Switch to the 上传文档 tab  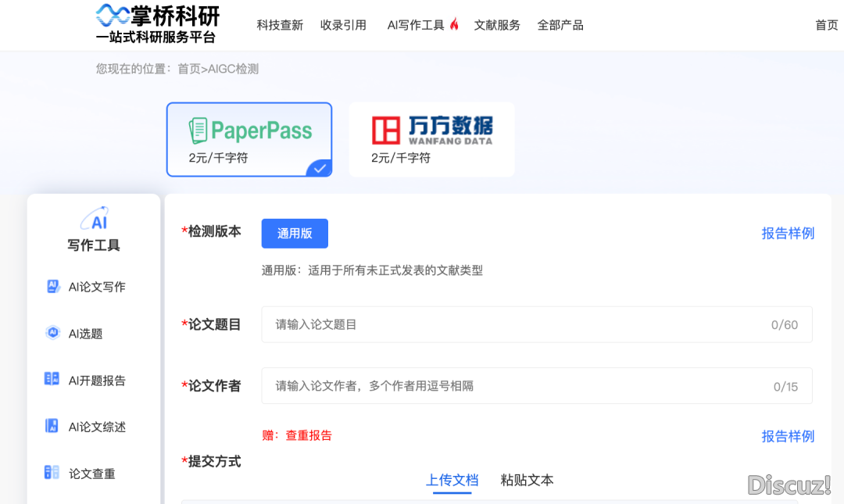pyautogui.click(x=452, y=481)
